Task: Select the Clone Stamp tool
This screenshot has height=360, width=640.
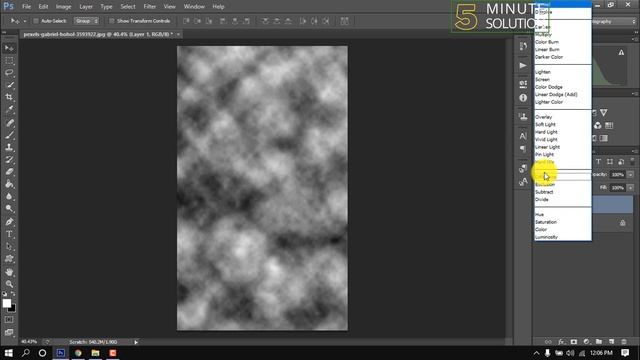Action: (9, 147)
